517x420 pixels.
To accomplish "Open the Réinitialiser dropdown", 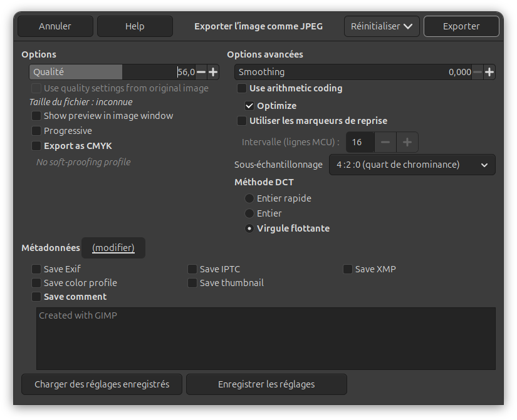I will point(382,26).
